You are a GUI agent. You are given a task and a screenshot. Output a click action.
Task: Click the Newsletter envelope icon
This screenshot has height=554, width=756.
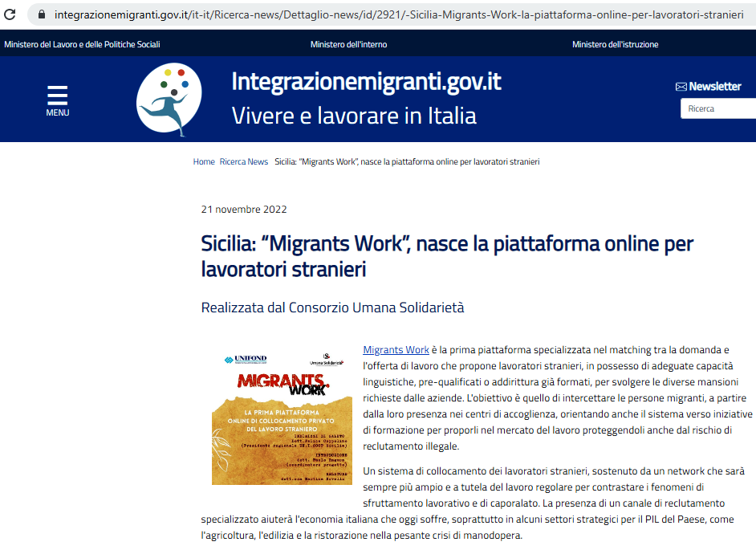coord(681,87)
